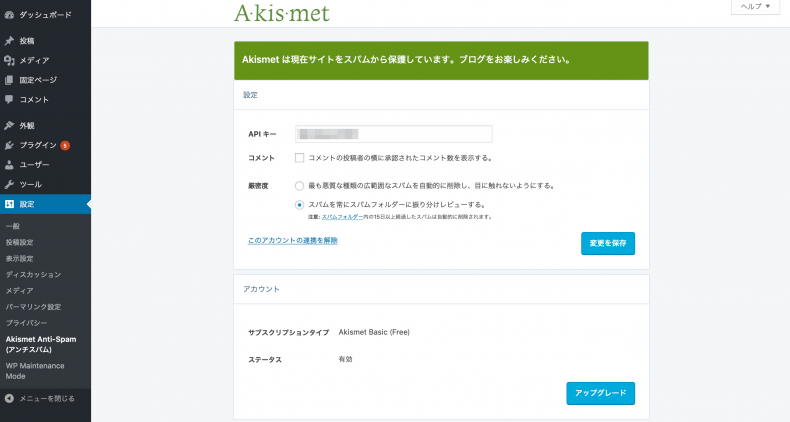The height and width of the screenshot is (422, 790).
Task: Open the スパムフォルダー link
Action: [x=343, y=217]
